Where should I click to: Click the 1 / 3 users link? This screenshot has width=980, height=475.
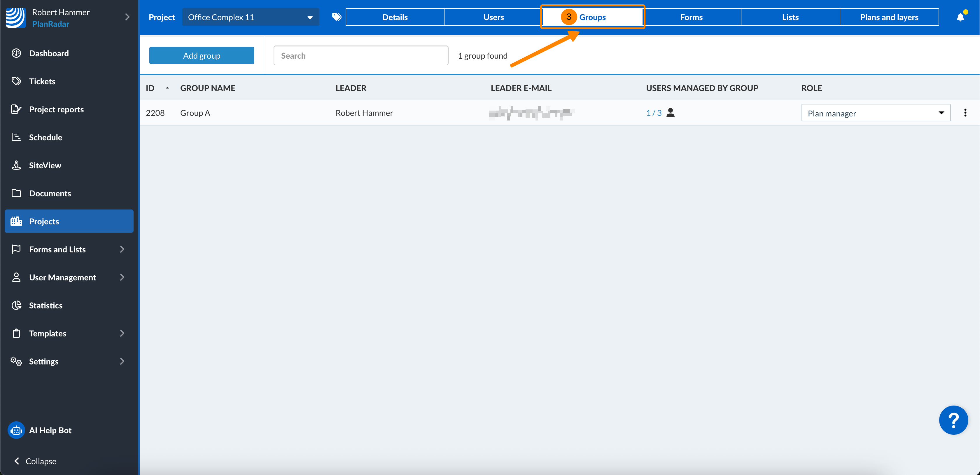point(654,113)
